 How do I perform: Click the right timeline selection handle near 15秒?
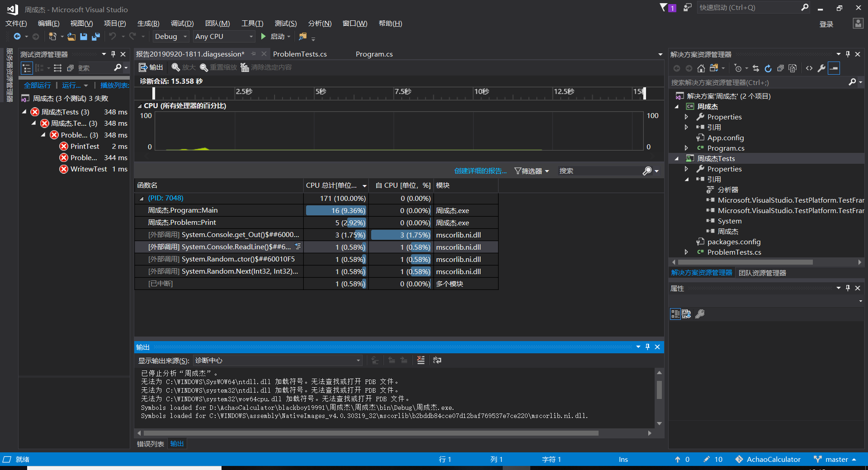click(x=644, y=93)
